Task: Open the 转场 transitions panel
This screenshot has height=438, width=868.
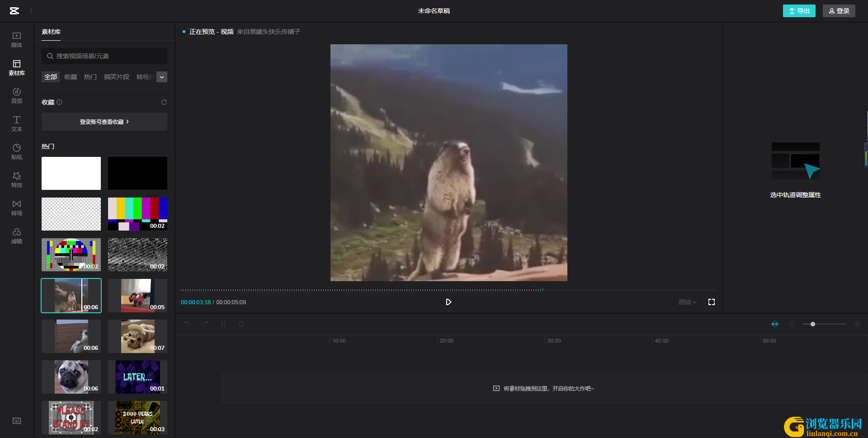Action: point(17,208)
